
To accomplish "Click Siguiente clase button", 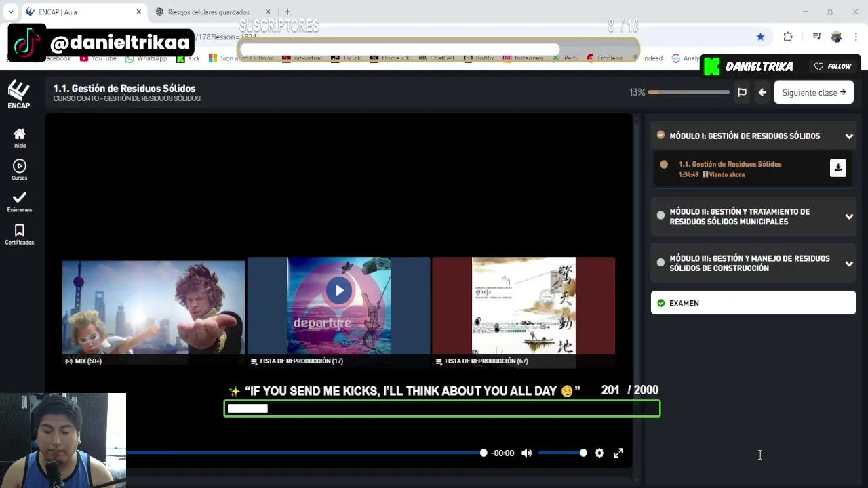I will [814, 92].
